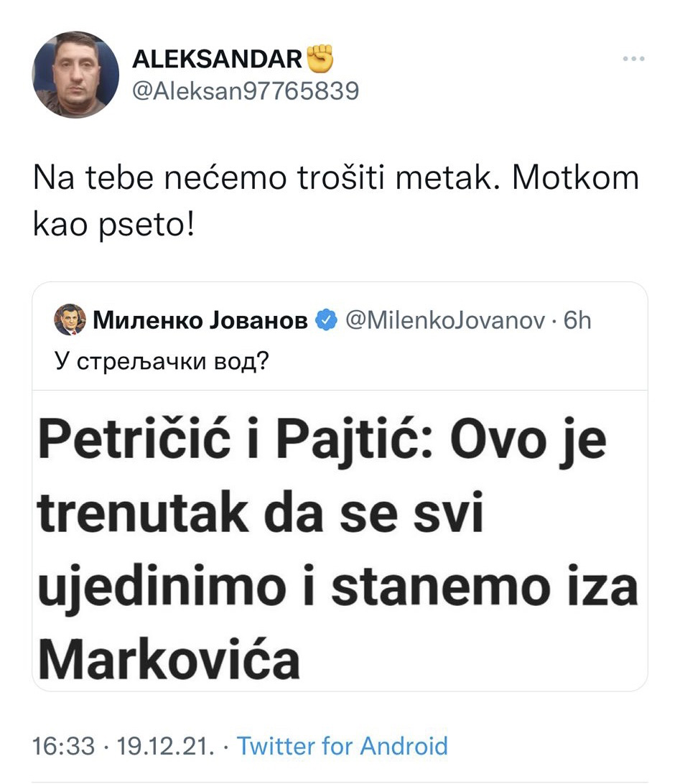Open ALEKSANDAR's profile picture
680x784 pixels.
(75, 75)
